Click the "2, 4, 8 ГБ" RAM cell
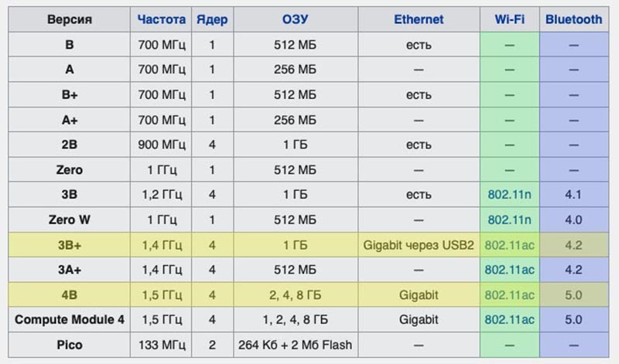This screenshot has height=364, width=619. (295, 295)
